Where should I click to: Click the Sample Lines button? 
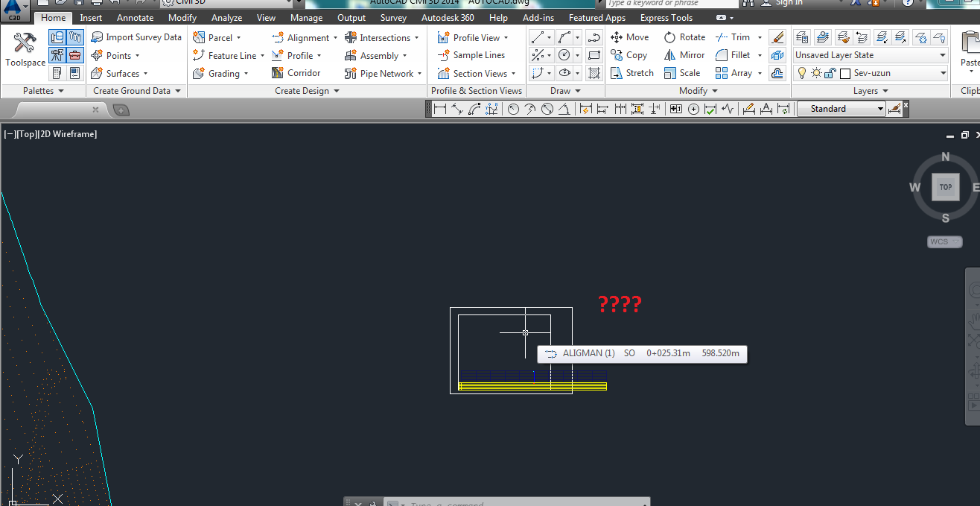pyautogui.click(x=476, y=54)
